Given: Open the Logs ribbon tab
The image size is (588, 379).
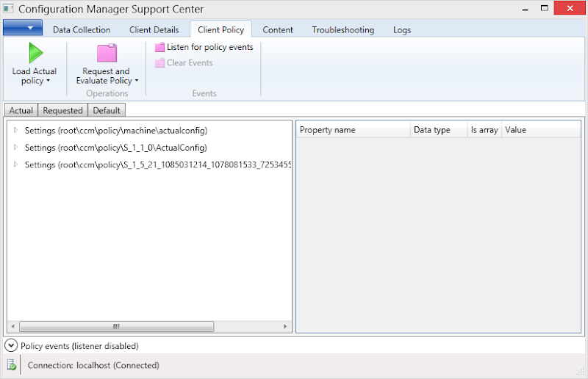Looking at the screenshot, I should (402, 30).
